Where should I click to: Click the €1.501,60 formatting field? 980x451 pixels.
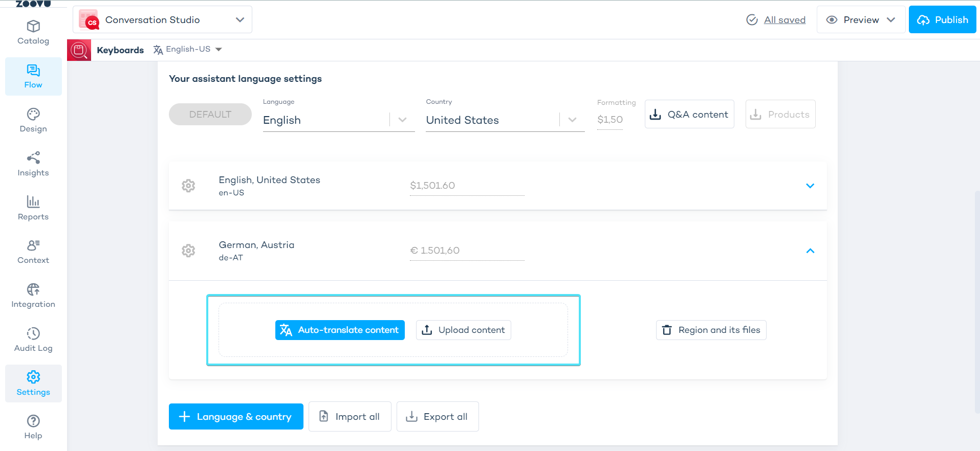click(x=466, y=251)
